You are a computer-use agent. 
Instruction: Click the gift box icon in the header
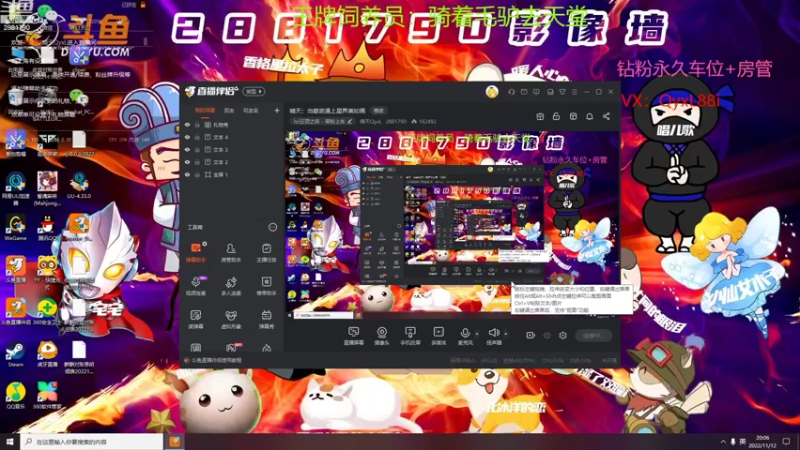(x=540, y=116)
